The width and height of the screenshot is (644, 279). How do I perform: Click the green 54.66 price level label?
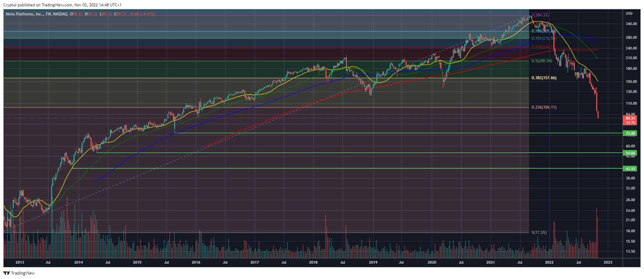630,153
